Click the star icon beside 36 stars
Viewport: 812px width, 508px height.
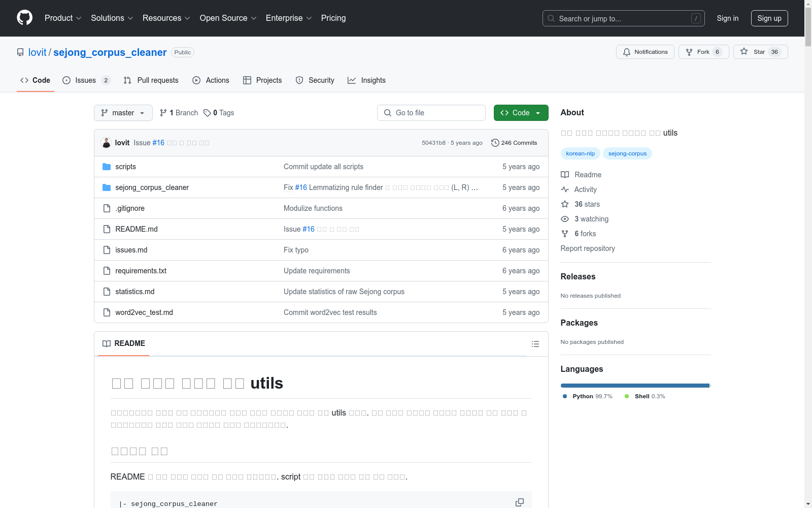point(565,204)
